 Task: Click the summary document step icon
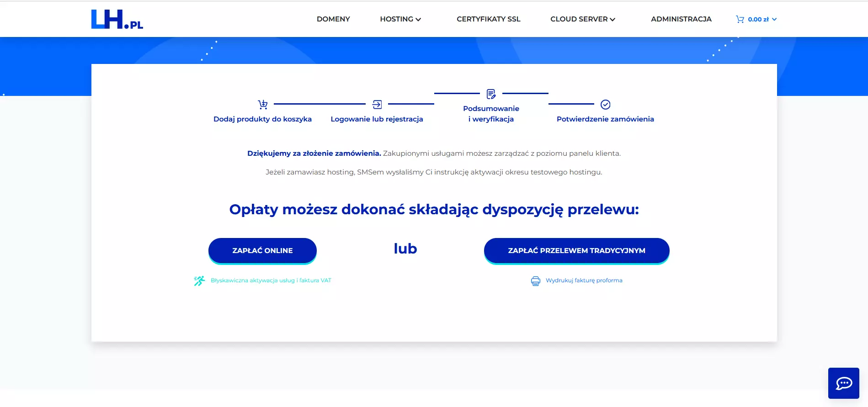[x=491, y=94]
